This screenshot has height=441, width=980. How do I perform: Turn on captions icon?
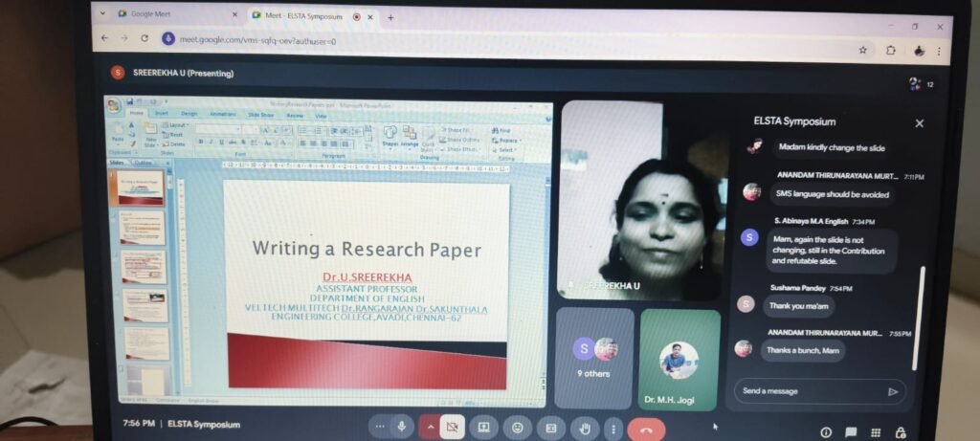550,427
